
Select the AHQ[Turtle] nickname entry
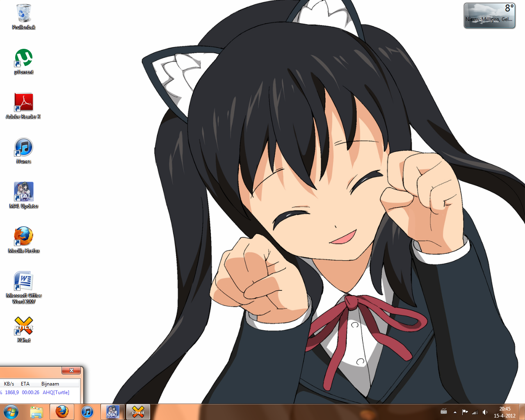coord(56,393)
